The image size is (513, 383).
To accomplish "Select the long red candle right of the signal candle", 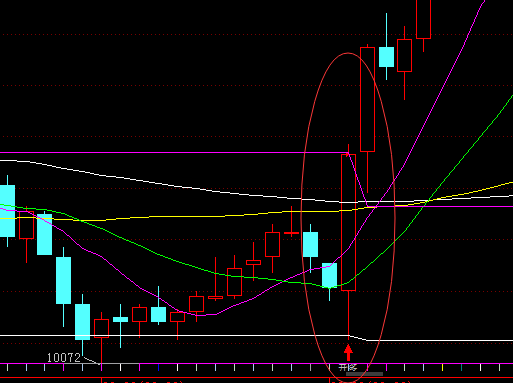I will 367,118.
